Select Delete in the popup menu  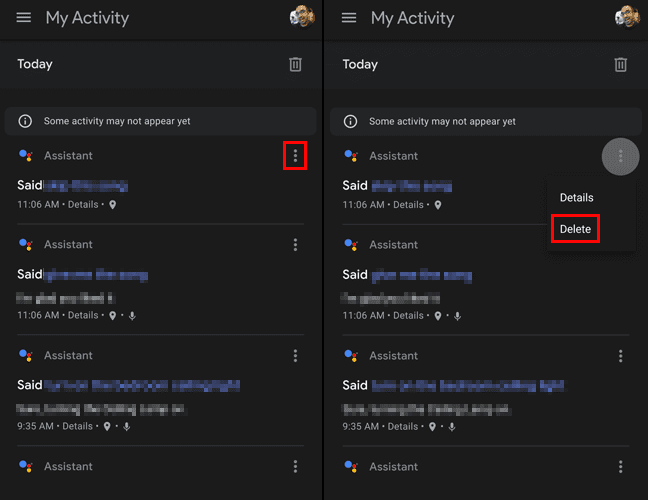coord(575,229)
